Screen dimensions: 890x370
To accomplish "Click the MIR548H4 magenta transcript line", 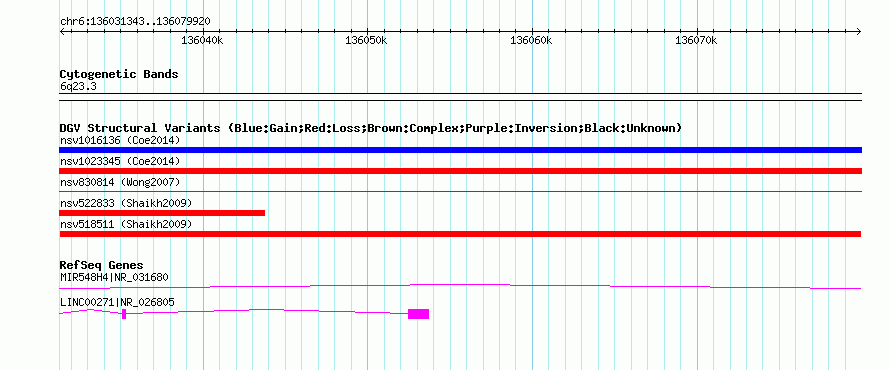I will click(x=460, y=286).
